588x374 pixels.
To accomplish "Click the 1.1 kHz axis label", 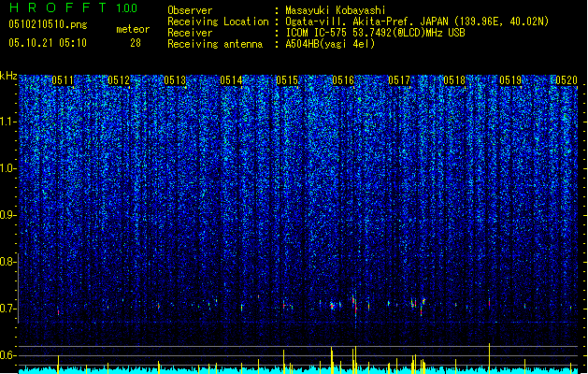I will pyautogui.click(x=8, y=122).
